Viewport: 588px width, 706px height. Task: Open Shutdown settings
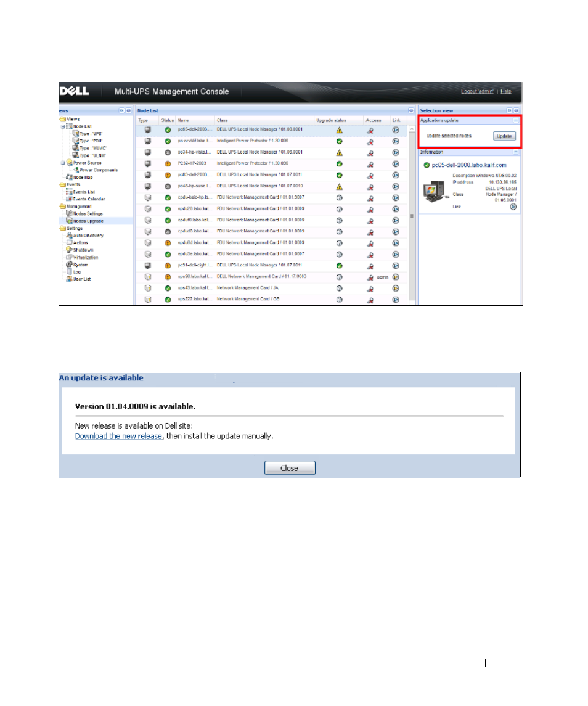pyautogui.click(x=83, y=250)
